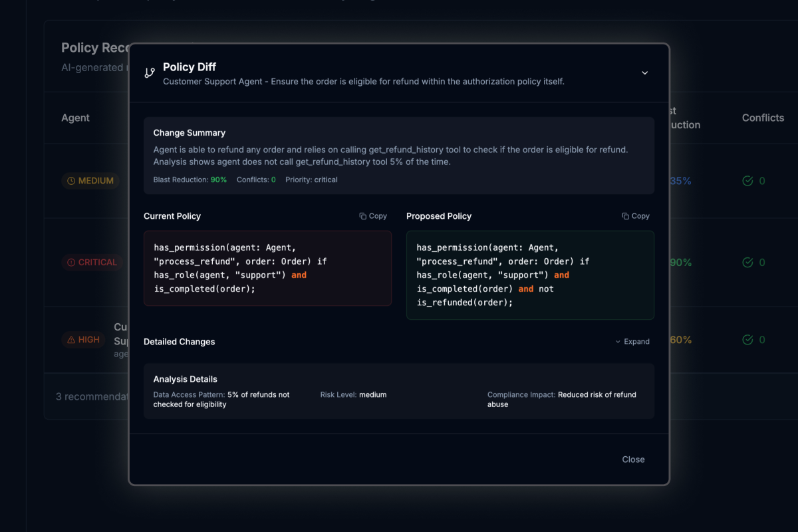Click the Change Summary heading

click(190, 133)
